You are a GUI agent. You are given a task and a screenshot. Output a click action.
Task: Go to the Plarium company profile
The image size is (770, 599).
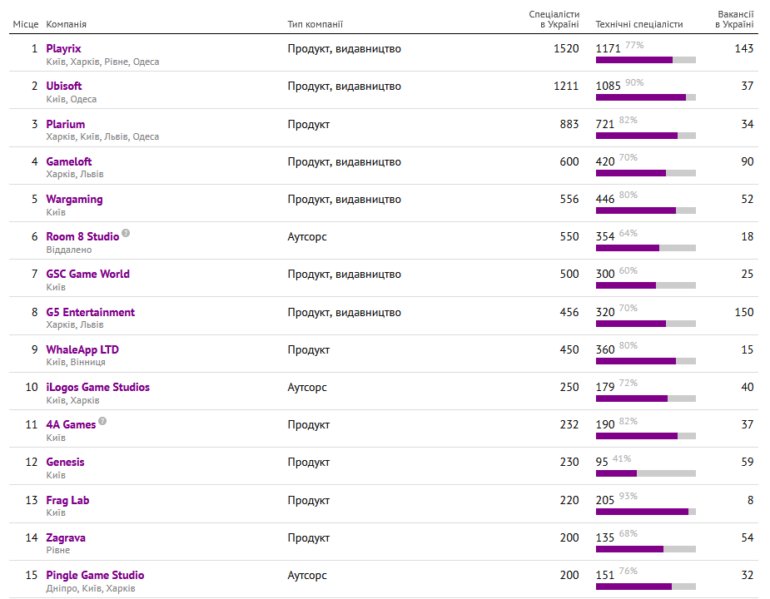point(65,124)
